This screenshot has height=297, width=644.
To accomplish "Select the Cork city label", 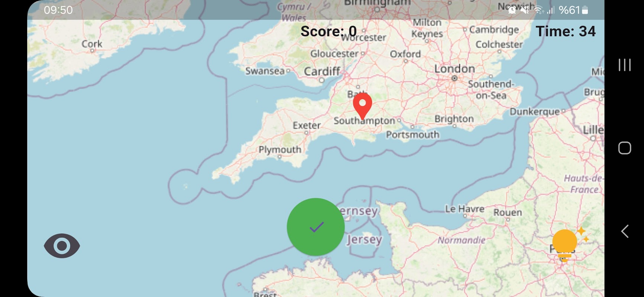I will (92, 44).
